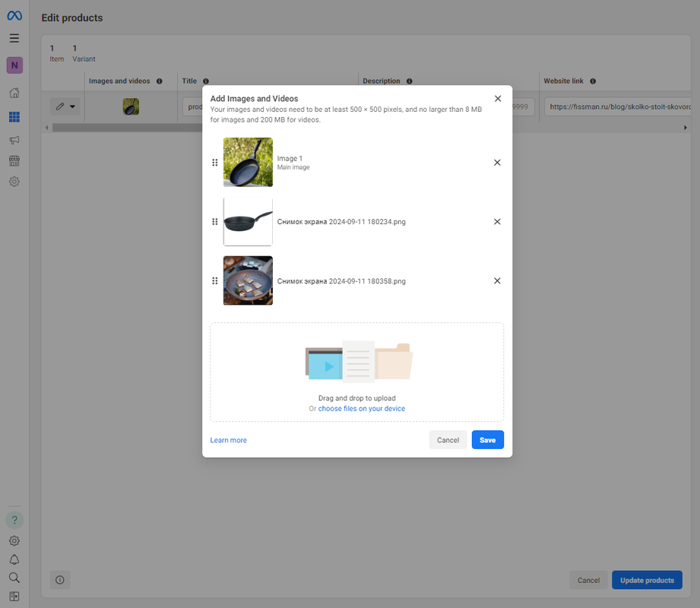Click info icon next to Description column

click(x=410, y=81)
